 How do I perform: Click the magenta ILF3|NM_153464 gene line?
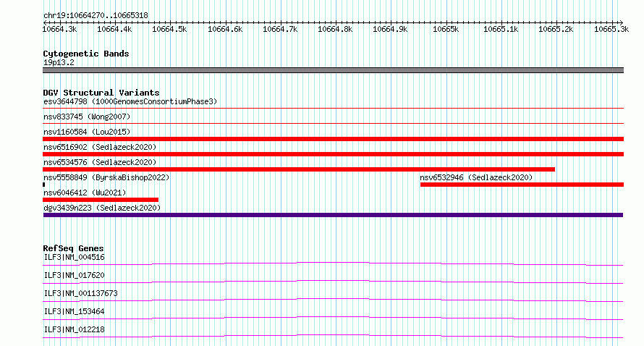coord(333,318)
